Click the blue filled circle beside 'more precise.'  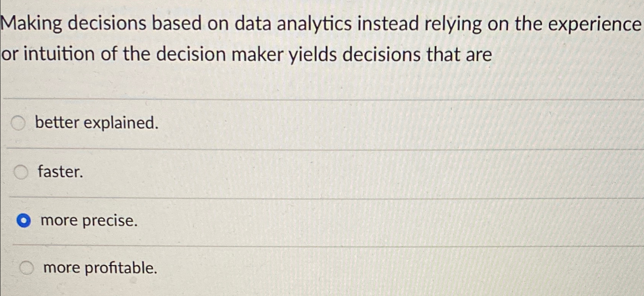23,220
